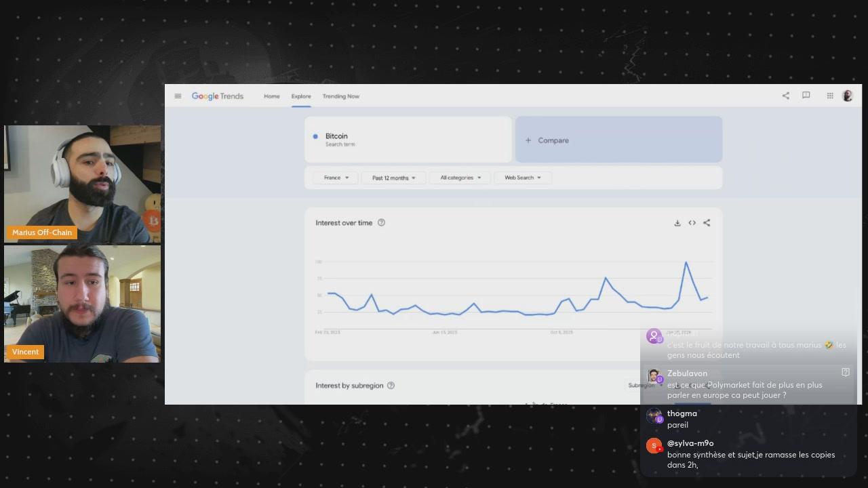
Task: Select the Explore tab
Action: [x=301, y=96]
